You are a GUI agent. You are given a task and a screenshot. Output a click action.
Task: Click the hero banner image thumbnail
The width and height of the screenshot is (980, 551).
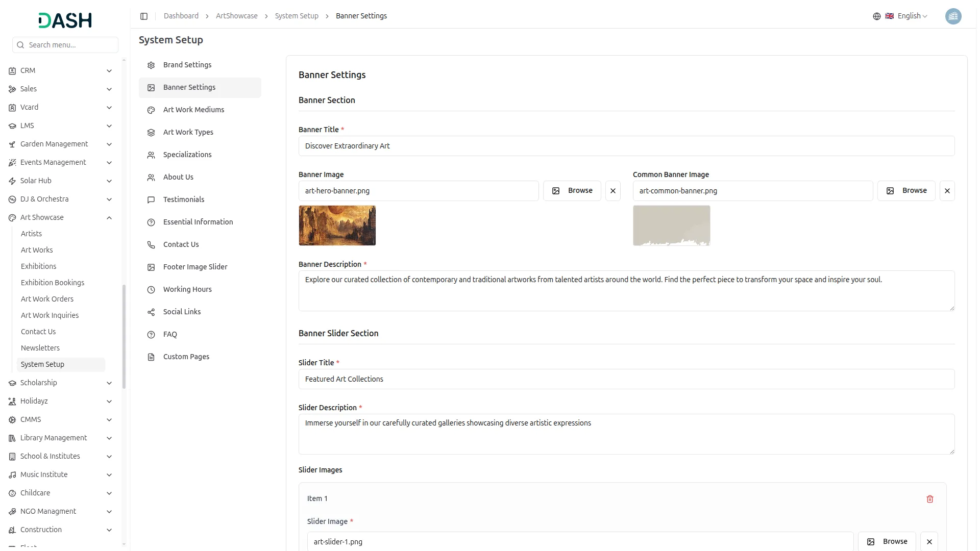337,226
